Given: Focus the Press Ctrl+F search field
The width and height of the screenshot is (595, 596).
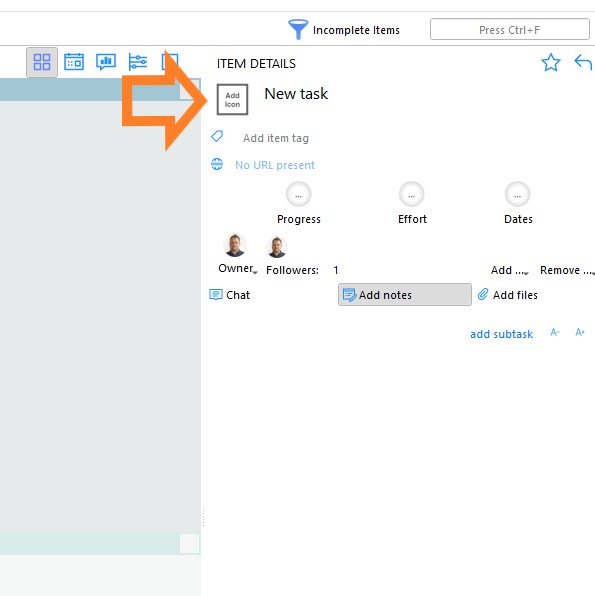Looking at the screenshot, I should tap(510, 29).
